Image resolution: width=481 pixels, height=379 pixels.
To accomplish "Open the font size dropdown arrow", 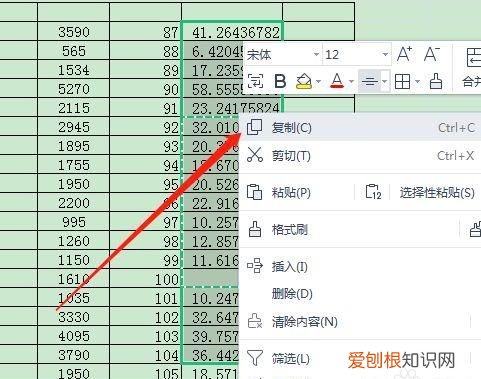I will click(x=385, y=54).
